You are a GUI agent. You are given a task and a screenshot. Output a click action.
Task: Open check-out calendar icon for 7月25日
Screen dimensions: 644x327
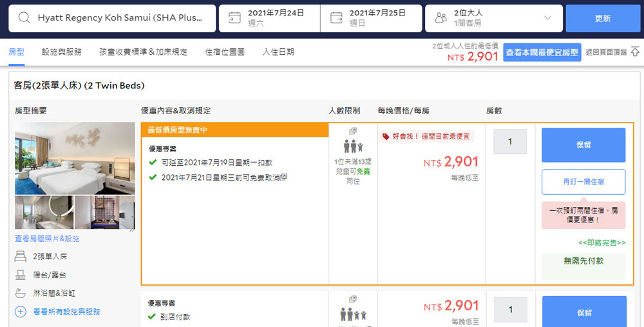pyautogui.click(x=336, y=18)
